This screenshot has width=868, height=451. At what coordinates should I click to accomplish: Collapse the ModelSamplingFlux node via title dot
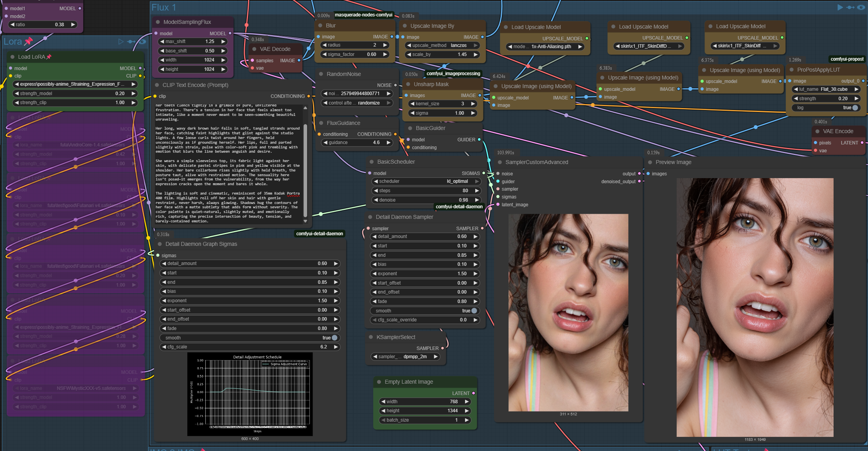tap(158, 22)
